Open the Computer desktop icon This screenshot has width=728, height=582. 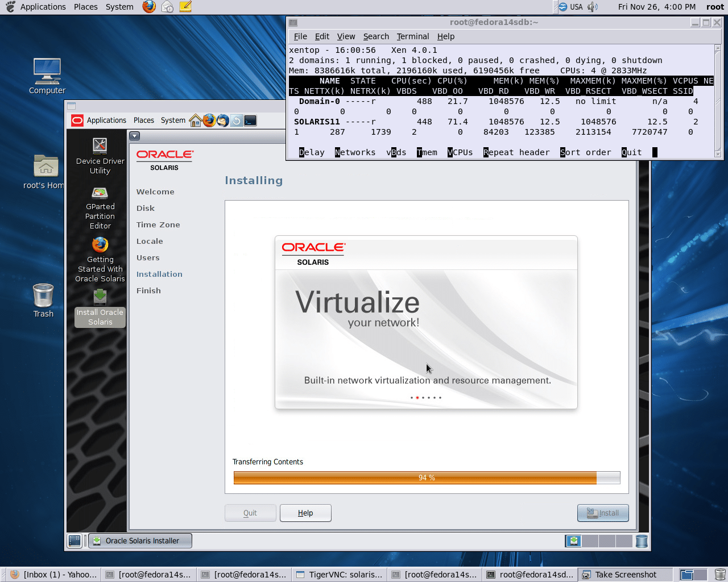point(47,76)
